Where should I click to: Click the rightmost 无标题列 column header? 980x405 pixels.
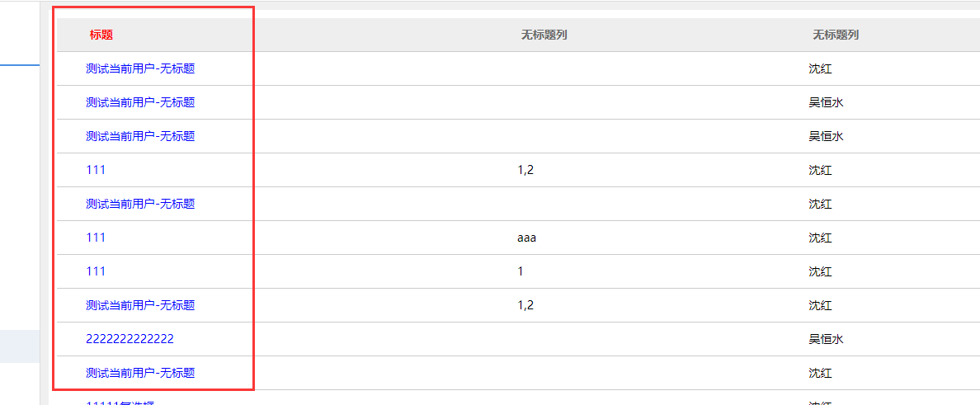click(x=836, y=35)
